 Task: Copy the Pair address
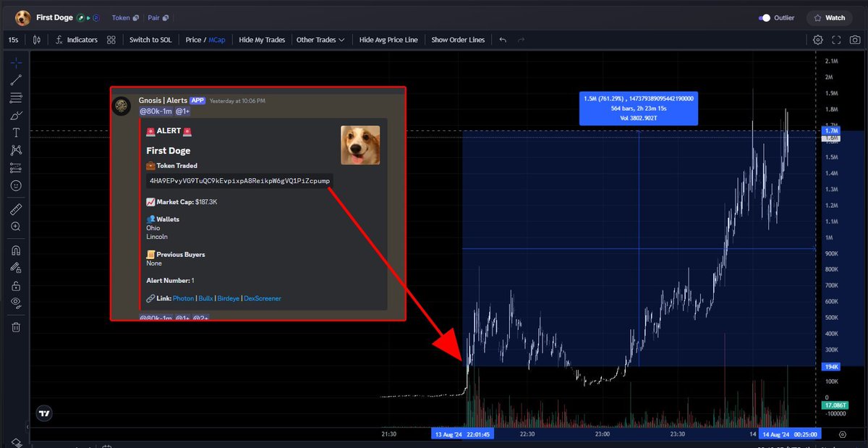point(165,17)
